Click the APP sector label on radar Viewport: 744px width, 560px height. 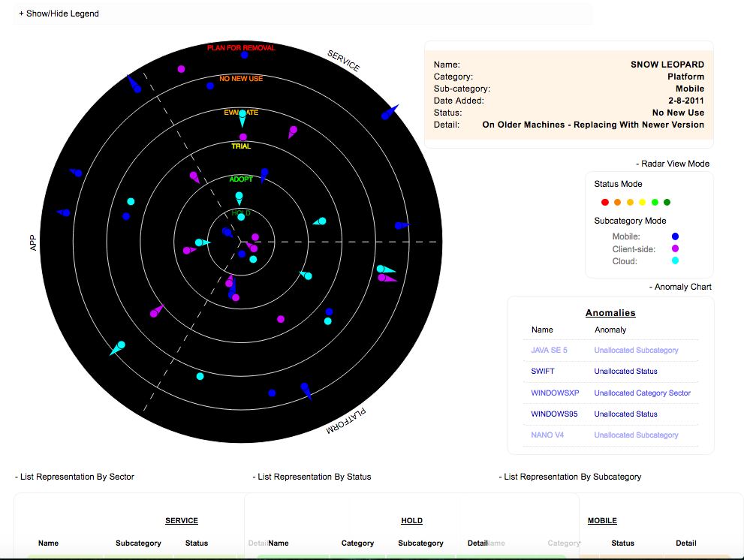pyautogui.click(x=33, y=242)
